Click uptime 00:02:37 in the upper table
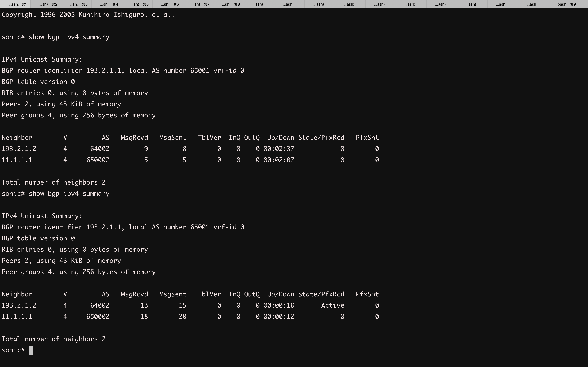588x367 pixels. point(278,149)
